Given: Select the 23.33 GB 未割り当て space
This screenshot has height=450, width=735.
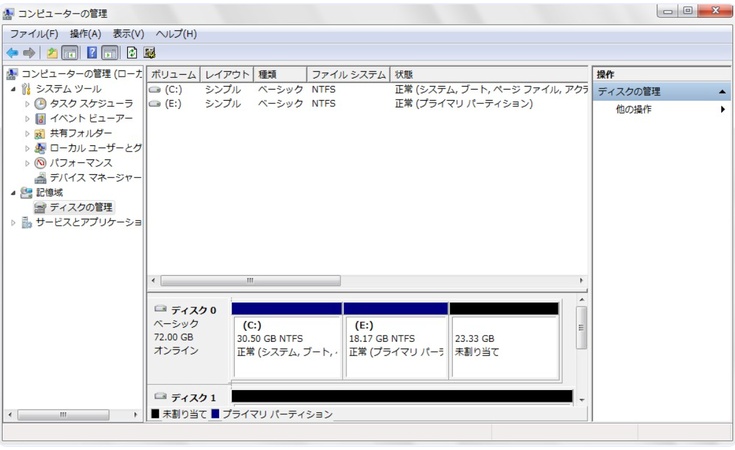Looking at the screenshot, I should [x=505, y=347].
